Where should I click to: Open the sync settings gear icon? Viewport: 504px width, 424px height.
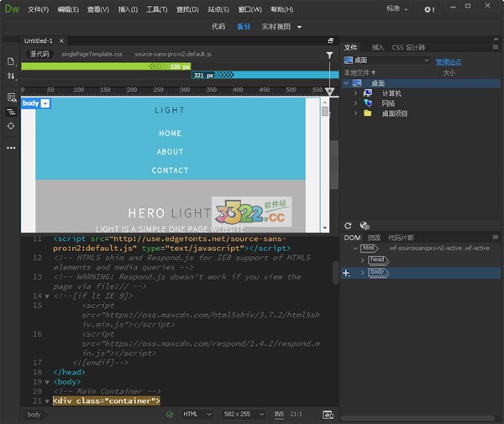click(429, 9)
